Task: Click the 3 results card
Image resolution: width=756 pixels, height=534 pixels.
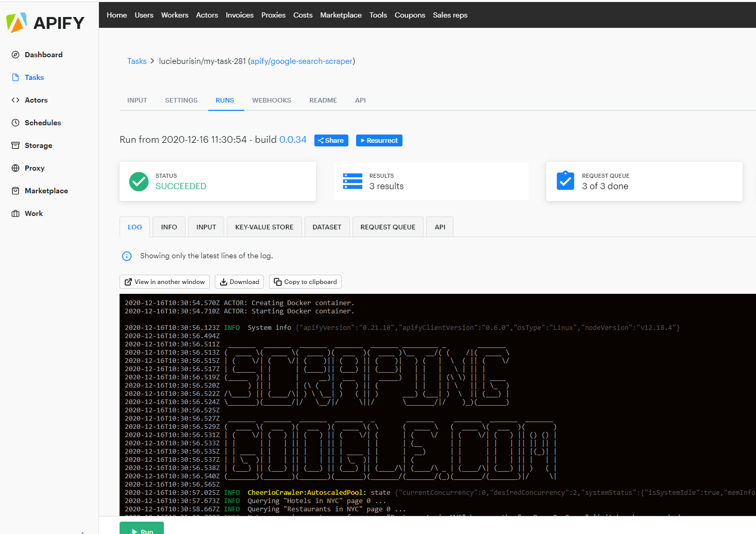Action: (x=431, y=181)
